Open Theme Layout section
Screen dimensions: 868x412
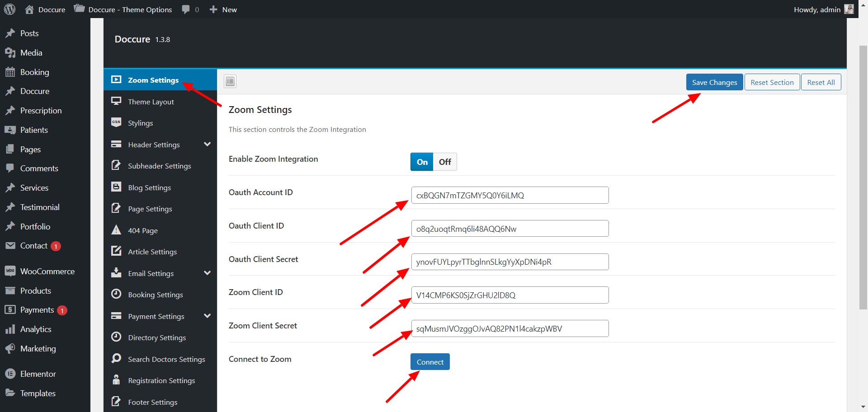point(151,102)
